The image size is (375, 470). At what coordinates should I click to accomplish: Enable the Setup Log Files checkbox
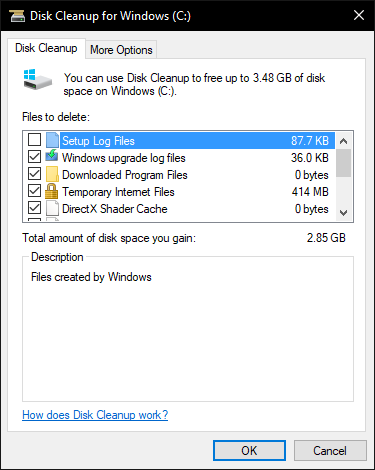pyautogui.click(x=34, y=140)
